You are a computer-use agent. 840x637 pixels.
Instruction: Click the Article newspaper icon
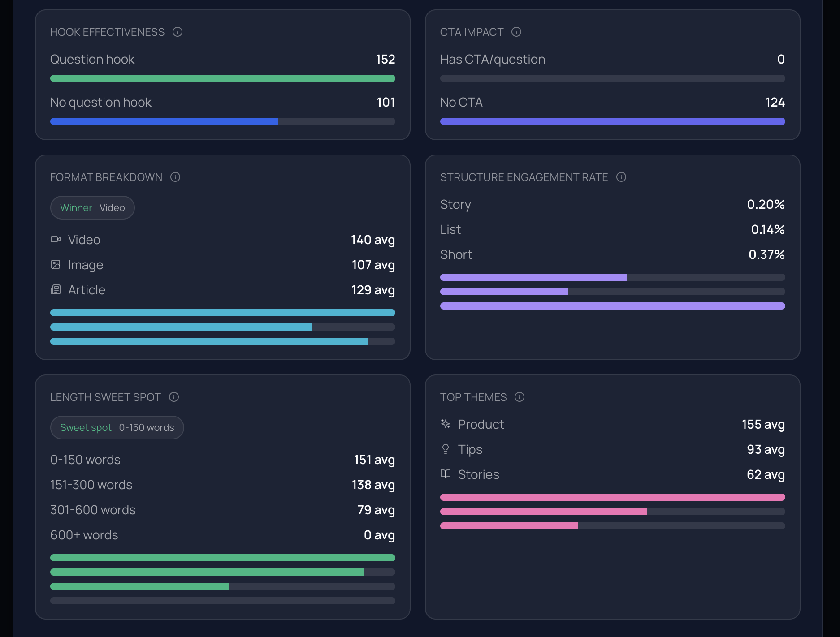(x=56, y=289)
